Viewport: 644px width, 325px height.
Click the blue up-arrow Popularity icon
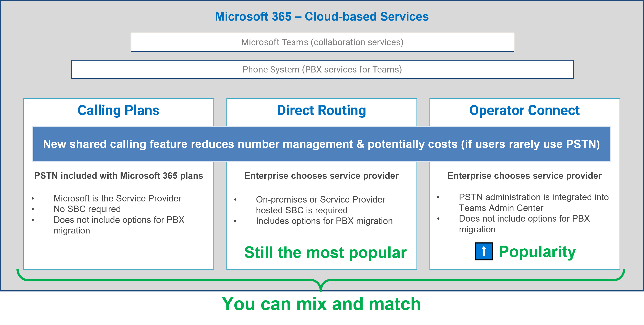pos(484,251)
